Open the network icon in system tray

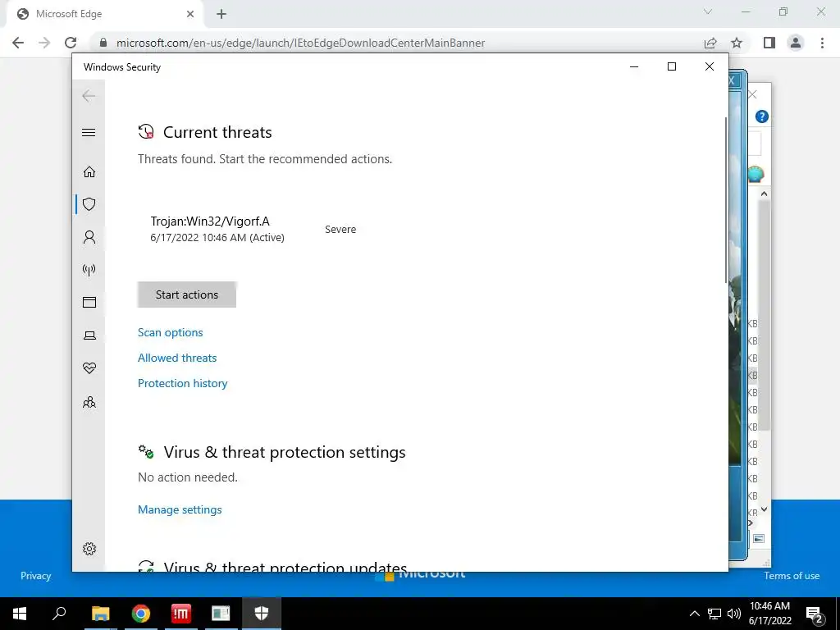click(714, 614)
